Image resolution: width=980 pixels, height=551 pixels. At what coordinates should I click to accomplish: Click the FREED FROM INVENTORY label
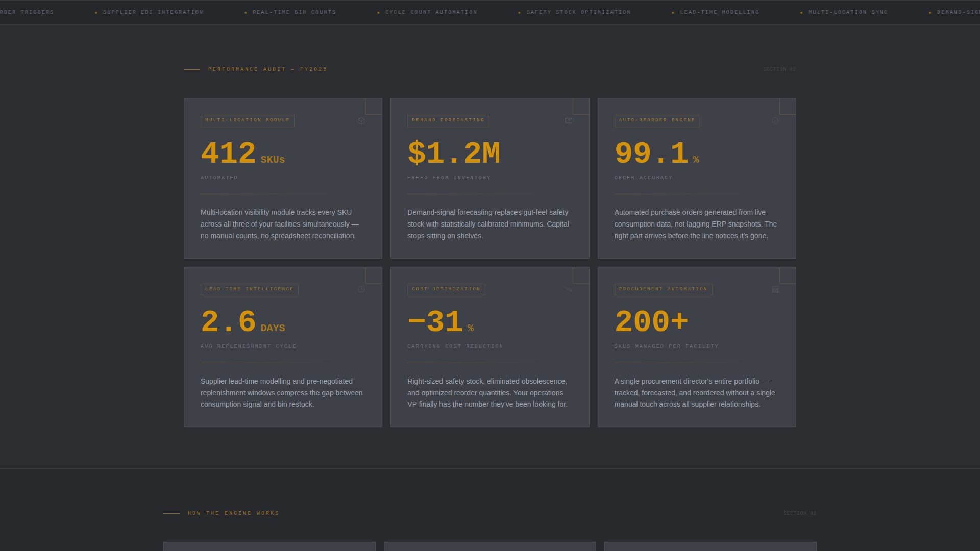449,178
